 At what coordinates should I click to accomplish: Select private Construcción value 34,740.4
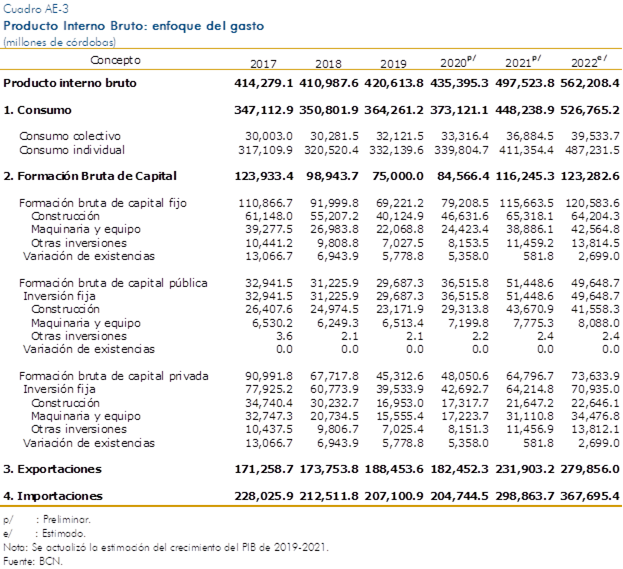pyautogui.click(x=269, y=403)
